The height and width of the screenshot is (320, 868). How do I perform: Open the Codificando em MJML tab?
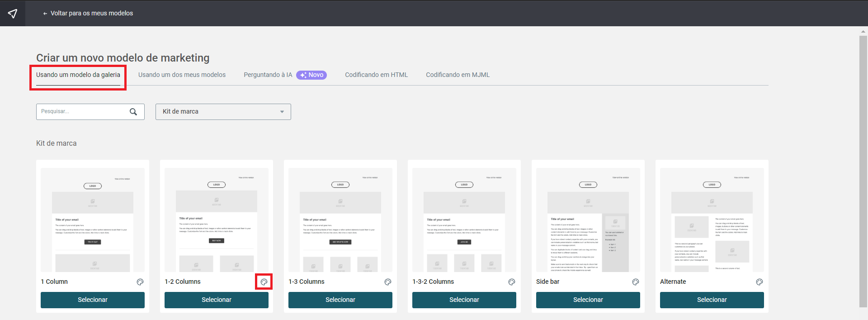[x=458, y=75]
